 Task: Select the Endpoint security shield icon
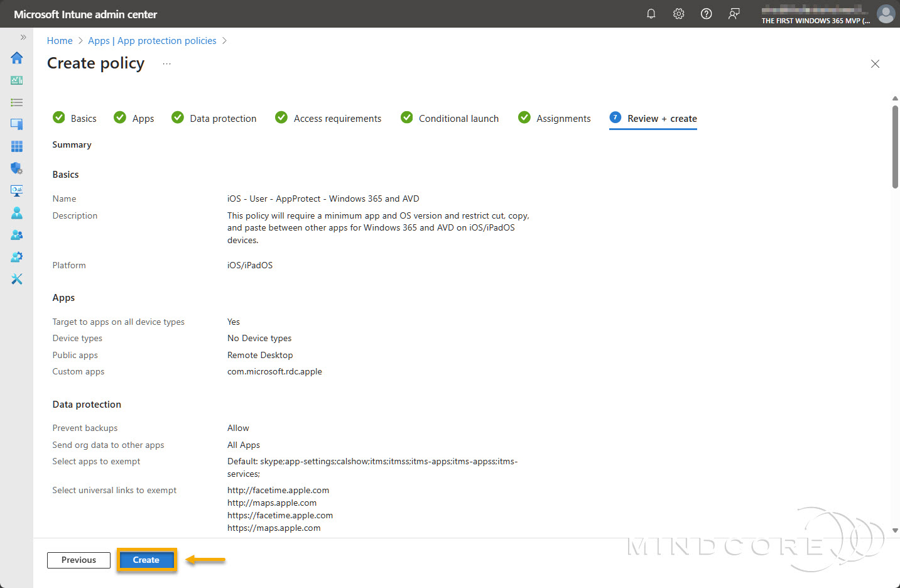(16, 168)
